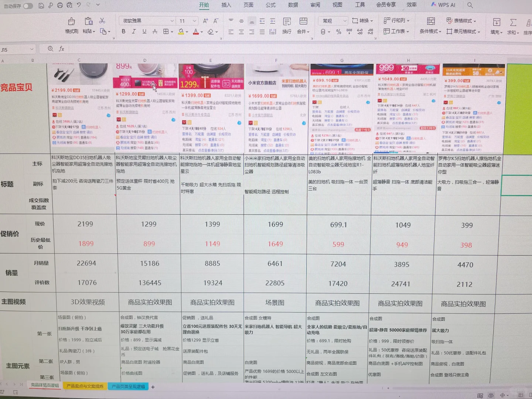Select the 竞品详情页逻辑 sheet tab
The height and width of the screenshot is (399, 532).
pyautogui.click(x=45, y=385)
